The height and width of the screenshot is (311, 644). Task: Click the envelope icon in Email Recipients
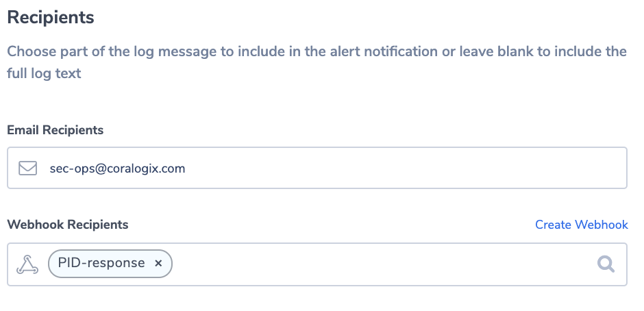[27, 168]
